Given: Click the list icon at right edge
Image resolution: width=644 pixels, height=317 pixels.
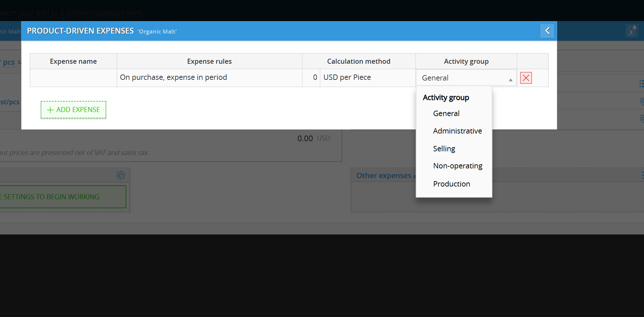Looking at the screenshot, I should click(x=641, y=84).
